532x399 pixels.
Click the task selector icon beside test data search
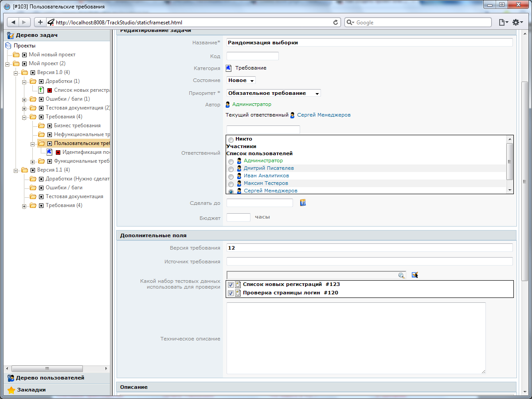click(x=415, y=275)
